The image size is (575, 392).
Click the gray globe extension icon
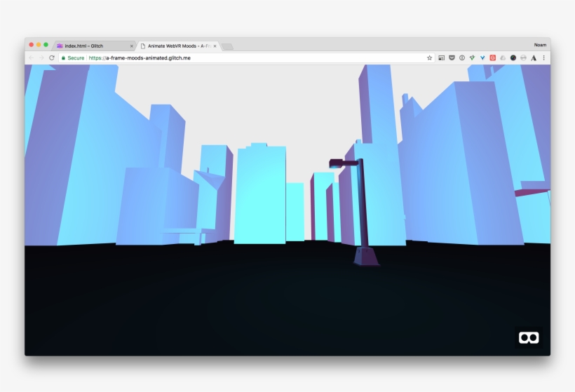coord(523,58)
